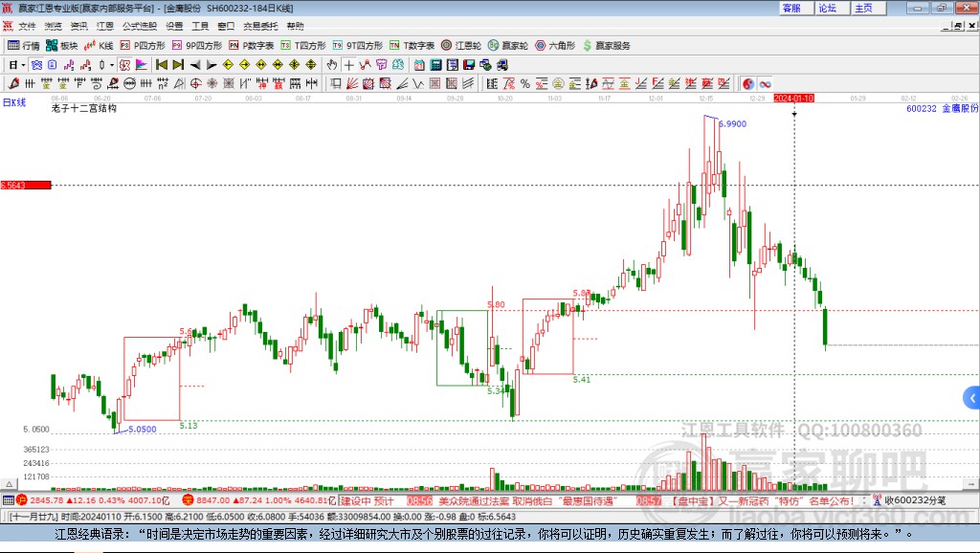Select the red Gann fan lines tool

point(352,84)
